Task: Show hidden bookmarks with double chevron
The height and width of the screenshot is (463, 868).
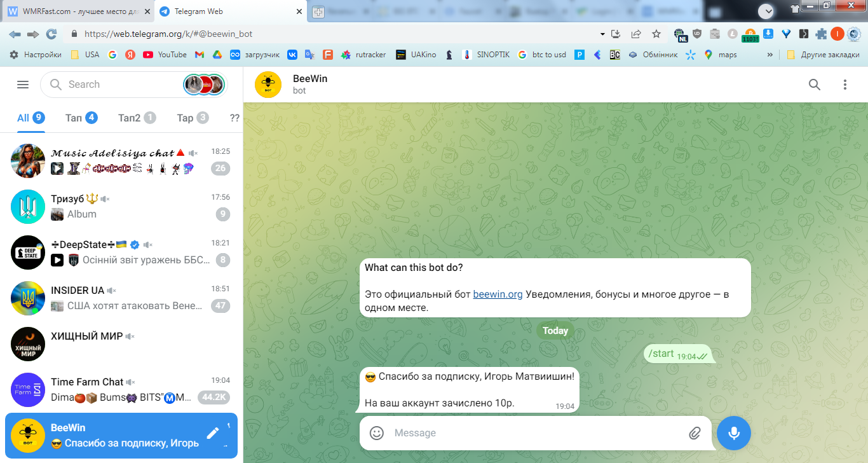Action: click(x=770, y=55)
